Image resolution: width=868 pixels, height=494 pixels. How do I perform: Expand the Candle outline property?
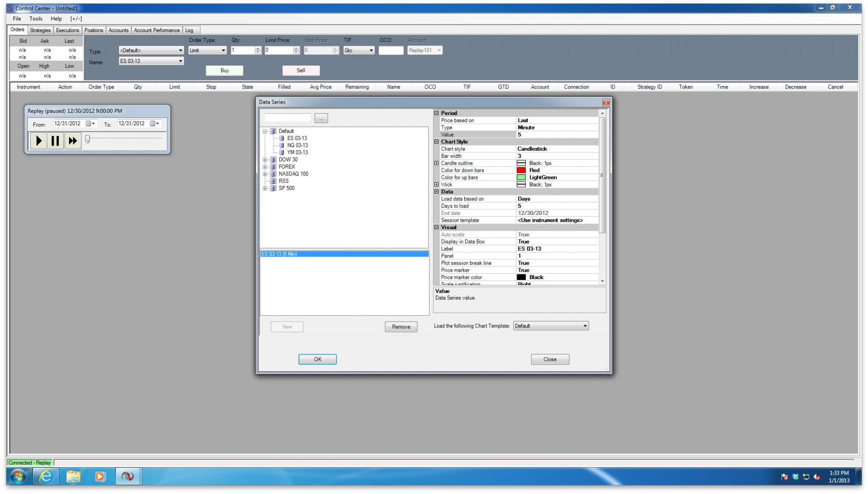pyautogui.click(x=437, y=163)
